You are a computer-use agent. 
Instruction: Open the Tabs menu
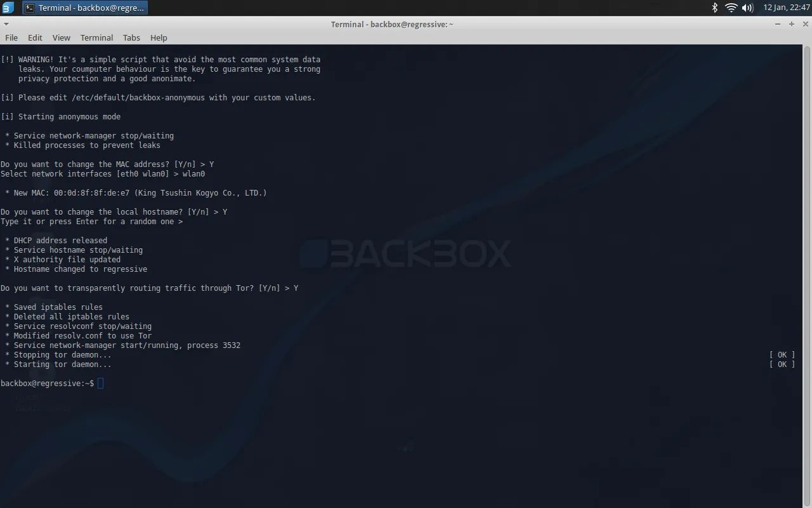[x=131, y=37]
